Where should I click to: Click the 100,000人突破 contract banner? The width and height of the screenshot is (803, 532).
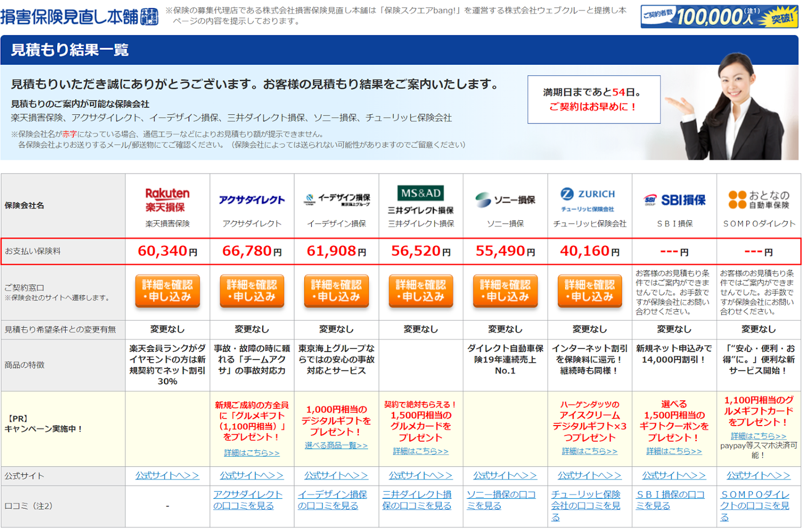719,17
